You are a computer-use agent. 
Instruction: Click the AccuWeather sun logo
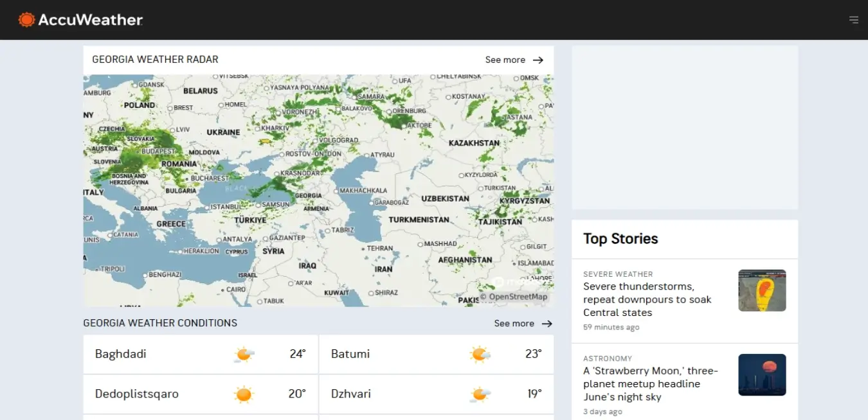point(27,20)
